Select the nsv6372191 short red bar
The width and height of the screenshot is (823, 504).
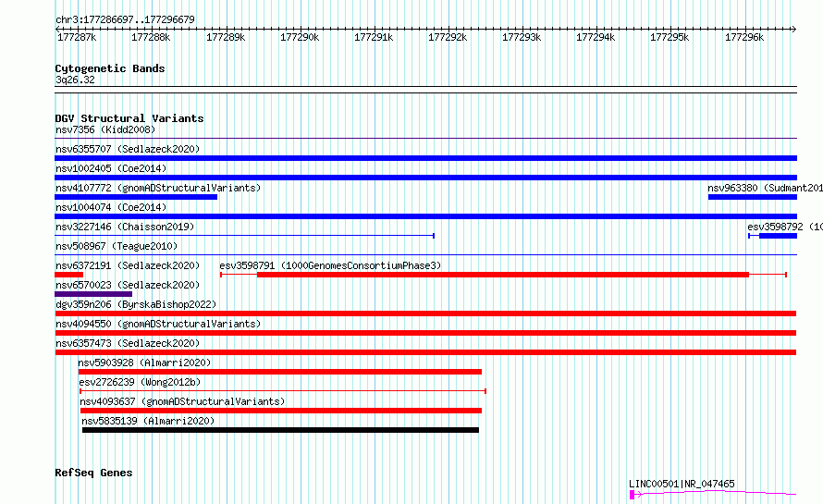click(68, 275)
